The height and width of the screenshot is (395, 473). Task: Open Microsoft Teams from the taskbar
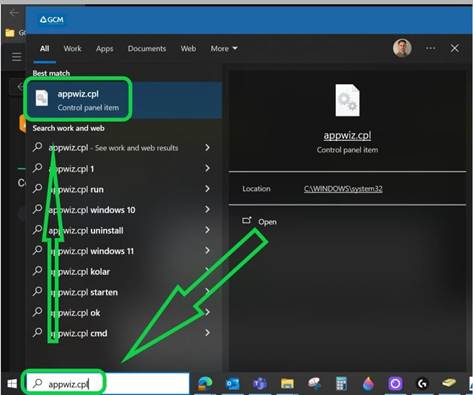(x=260, y=384)
